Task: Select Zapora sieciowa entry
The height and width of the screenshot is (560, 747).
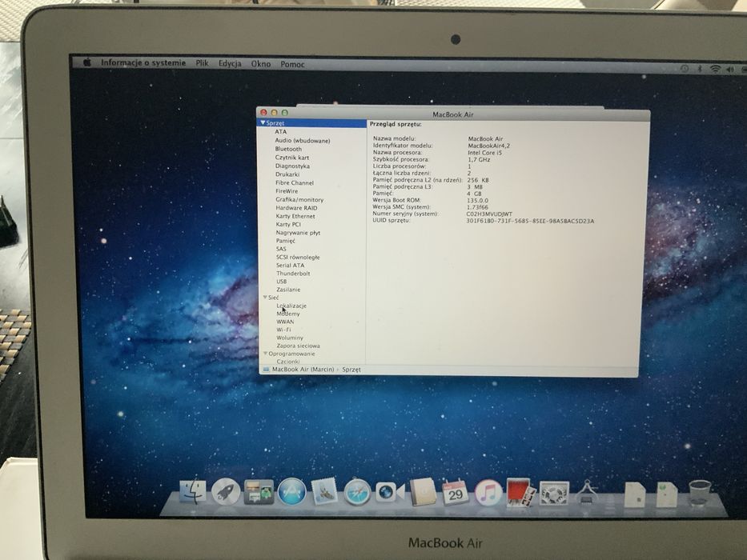Action: point(298,346)
